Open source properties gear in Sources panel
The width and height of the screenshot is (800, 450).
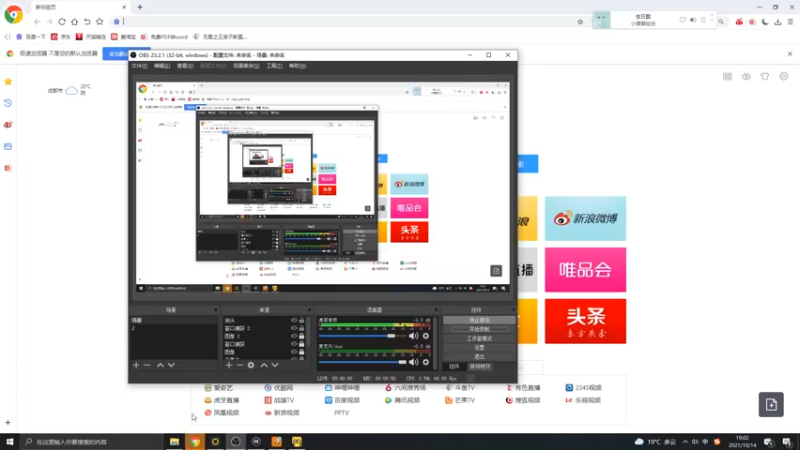click(x=251, y=365)
